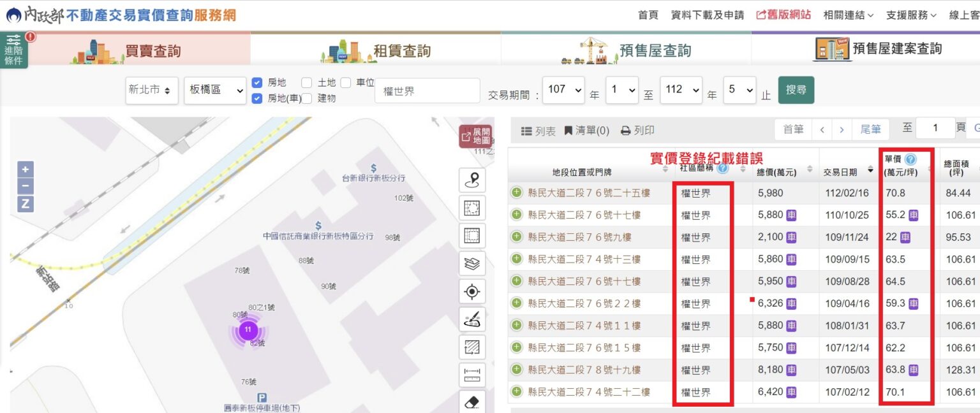Click the Z map control button

26,204
